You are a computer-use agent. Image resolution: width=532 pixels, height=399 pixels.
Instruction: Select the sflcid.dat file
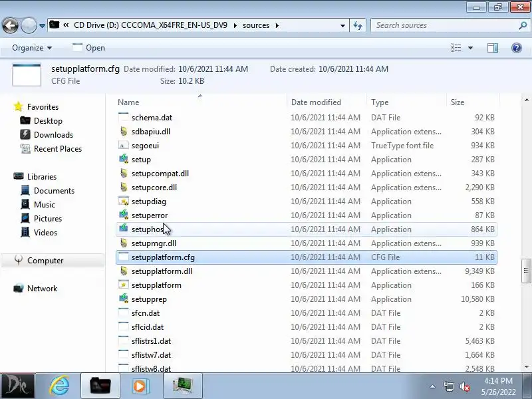tap(148, 327)
